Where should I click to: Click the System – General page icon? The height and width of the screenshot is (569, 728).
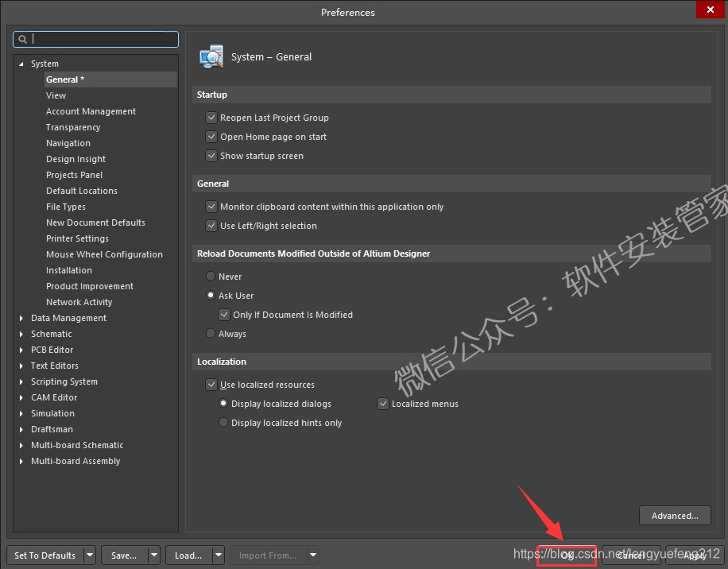[x=211, y=56]
